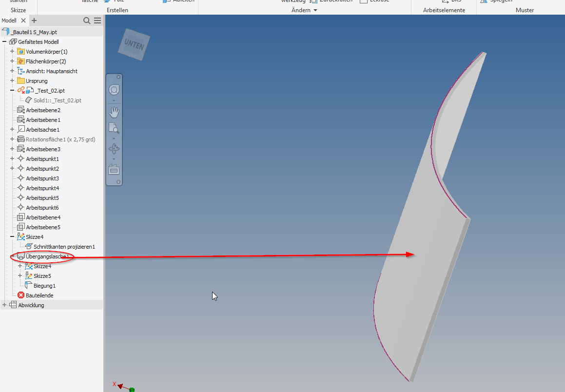Switch to the Modell browser tab
The width and height of the screenshot is (565, 392).
point(9,20)
